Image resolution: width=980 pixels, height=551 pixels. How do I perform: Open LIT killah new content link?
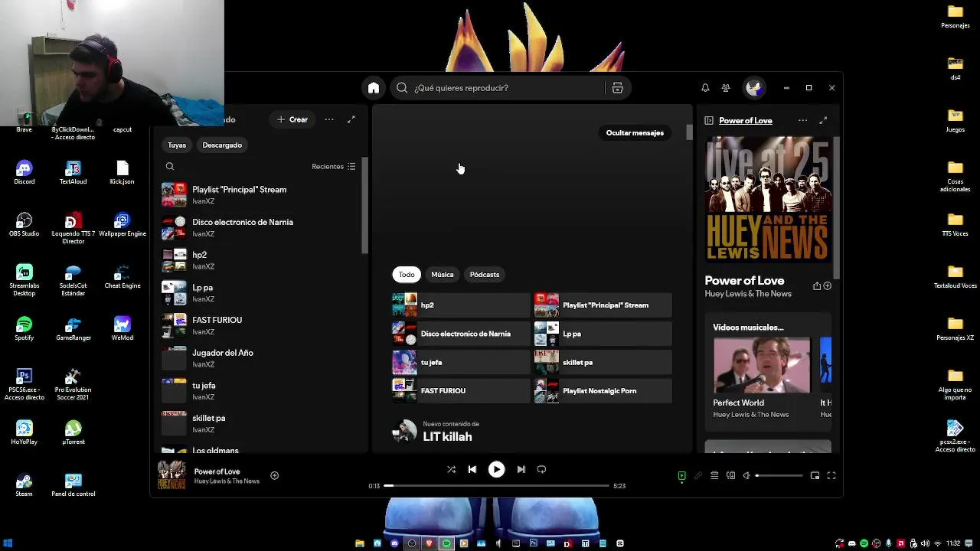447,436
